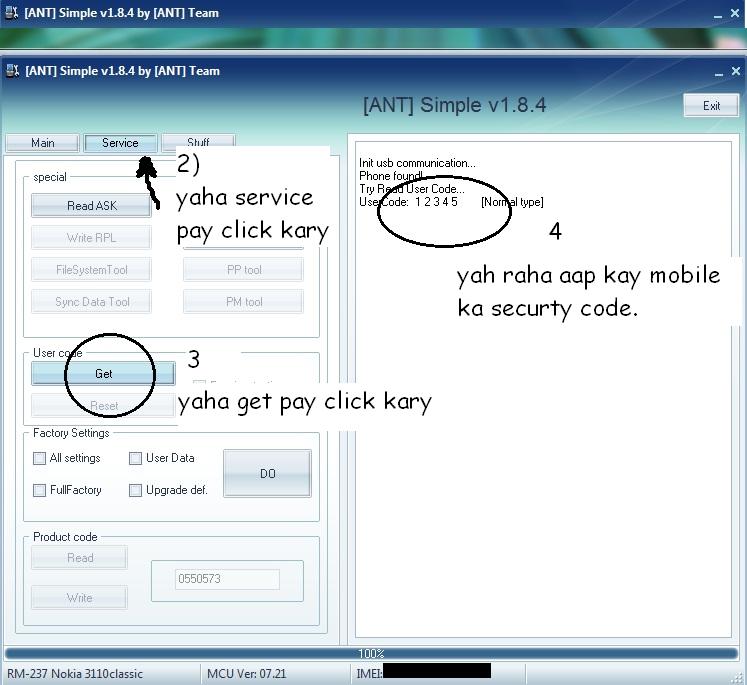Click the DO button for factory settings
This screenshot has width=747, height=685.
point(267,473)
